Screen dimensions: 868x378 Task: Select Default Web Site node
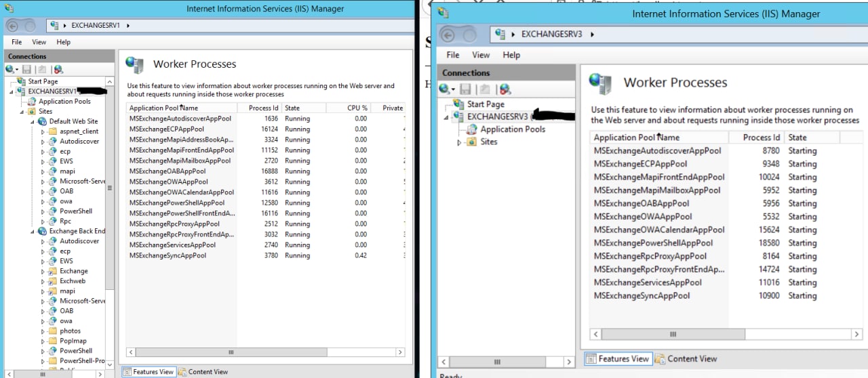(x=73, y=121)
